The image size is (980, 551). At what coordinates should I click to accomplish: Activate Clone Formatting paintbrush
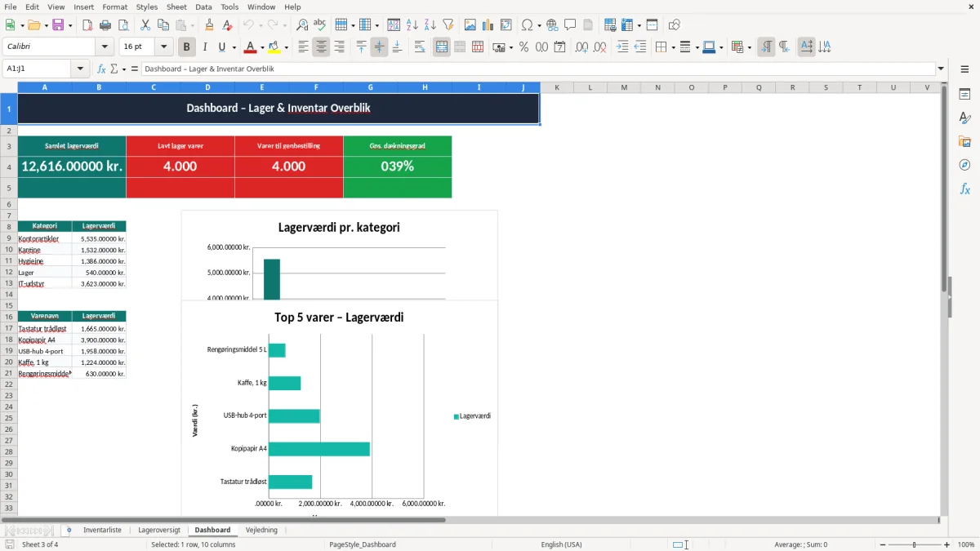[209, 25]
